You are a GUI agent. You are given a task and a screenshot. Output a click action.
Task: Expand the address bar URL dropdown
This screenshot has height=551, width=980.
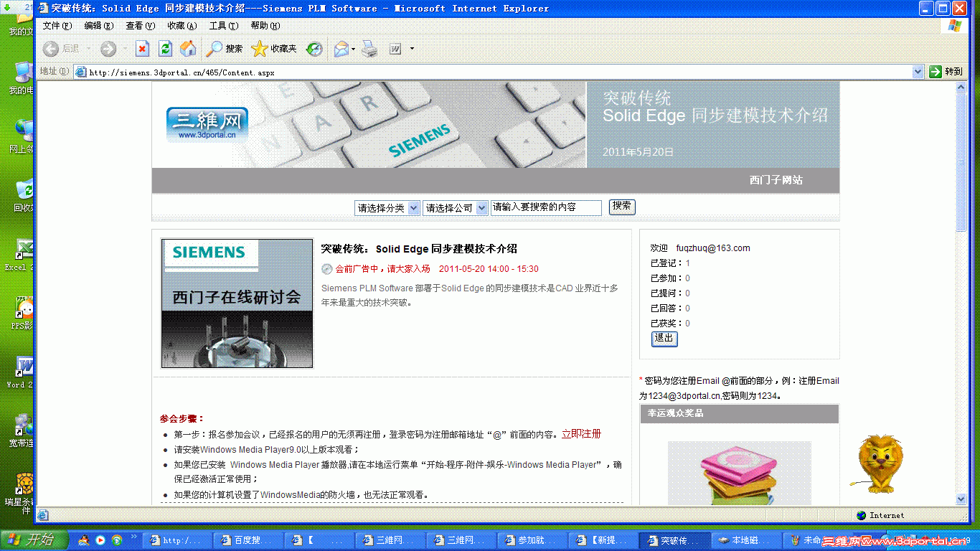pos(918,72)
